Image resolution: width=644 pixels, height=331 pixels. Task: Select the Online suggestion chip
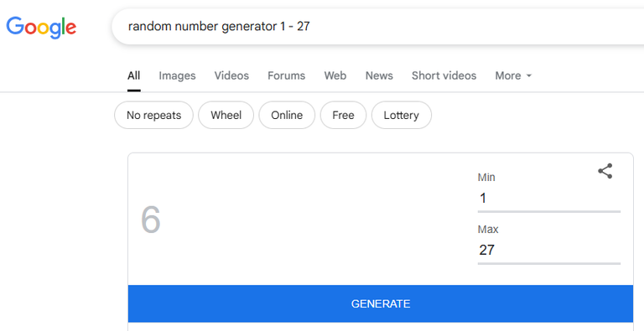click(x=287, y=115)
